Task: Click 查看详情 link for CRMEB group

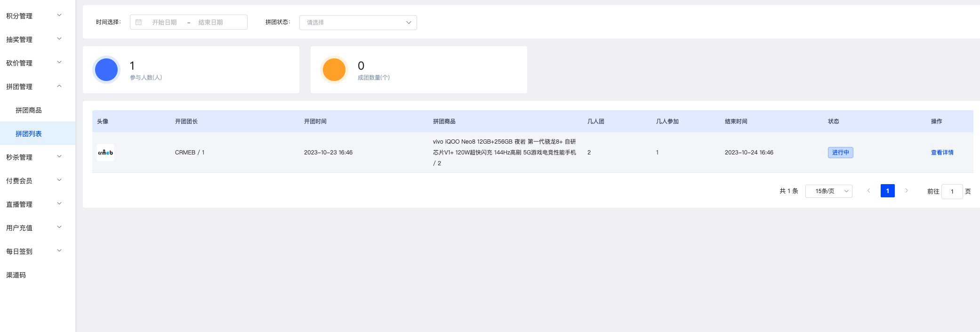Action: coord(942,153)
